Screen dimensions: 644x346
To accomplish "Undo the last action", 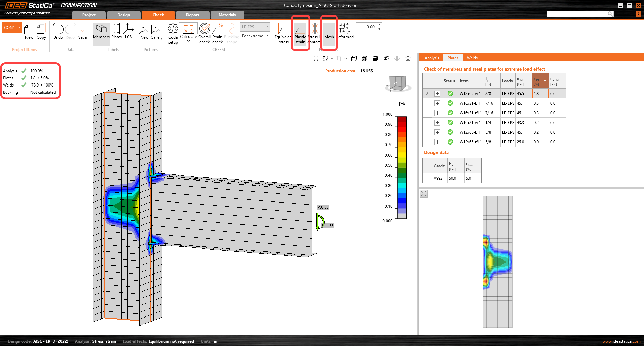I will pos(58,33).
